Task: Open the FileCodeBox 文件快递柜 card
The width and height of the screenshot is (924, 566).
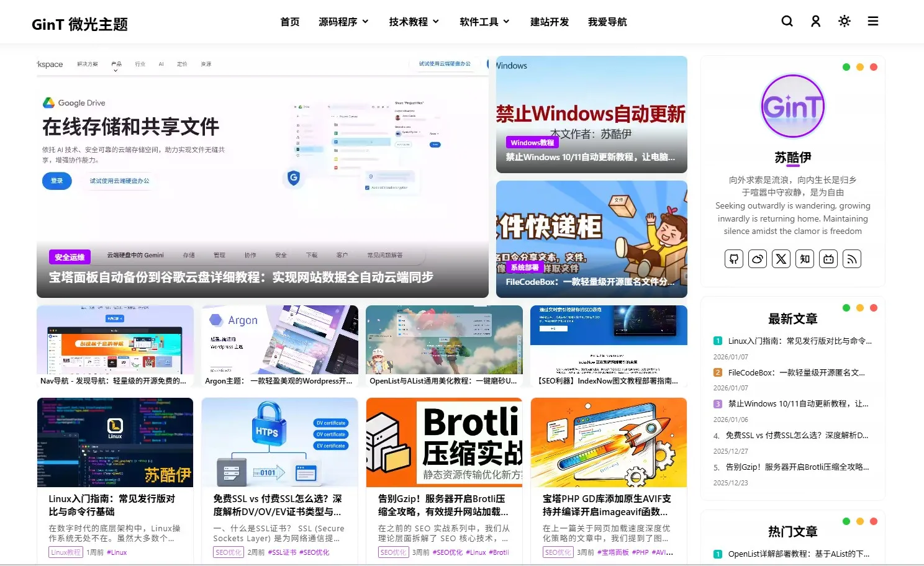Action: (x=592, y=239)
